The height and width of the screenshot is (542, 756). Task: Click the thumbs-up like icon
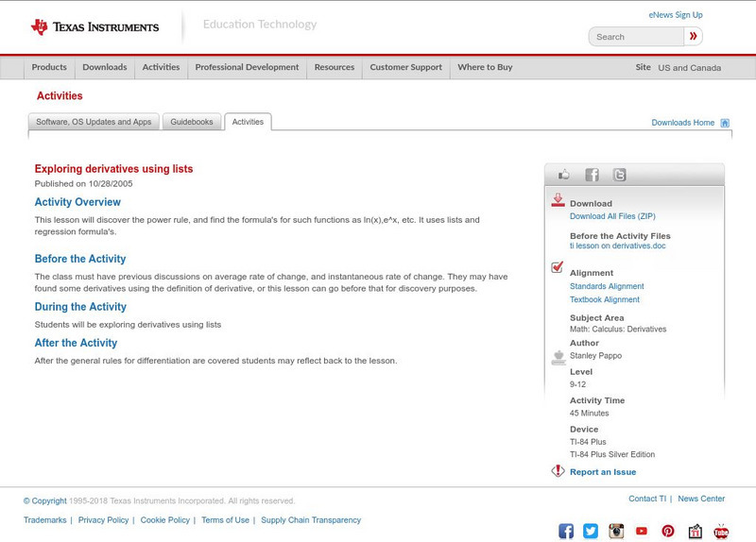point(563,175)
